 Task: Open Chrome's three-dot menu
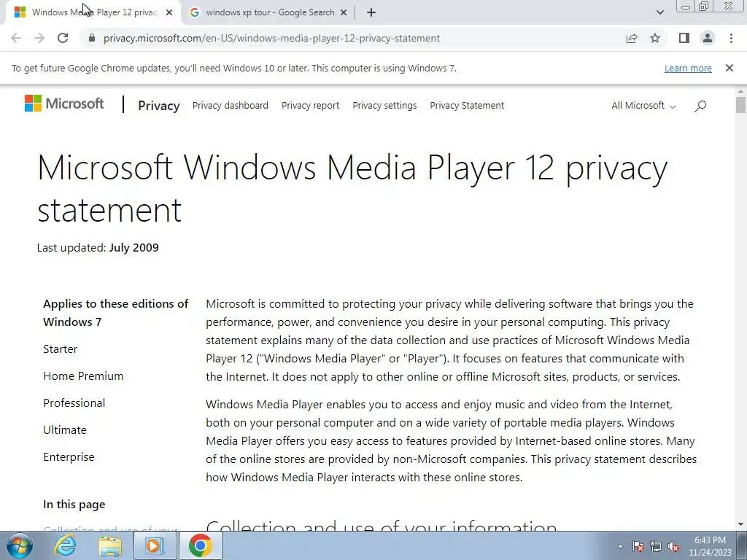[731, 38]
